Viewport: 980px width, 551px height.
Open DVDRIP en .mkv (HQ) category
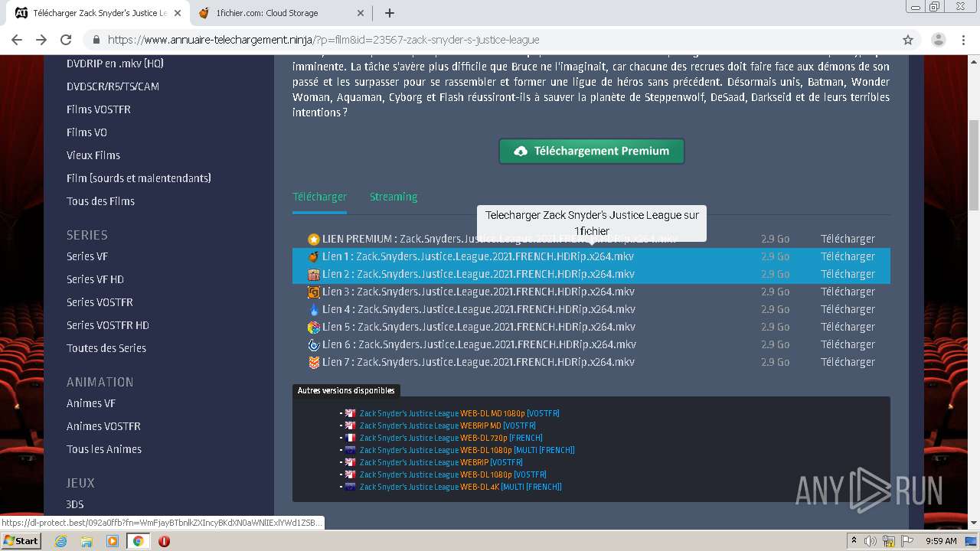pyautogui.click(x=115, y=64)
